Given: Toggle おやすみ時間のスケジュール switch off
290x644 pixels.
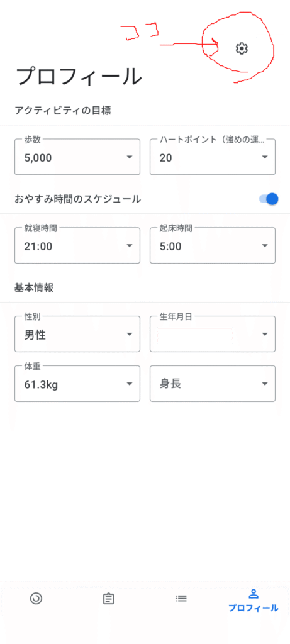Looking at the screenshot, I should [x=269, y=199].
